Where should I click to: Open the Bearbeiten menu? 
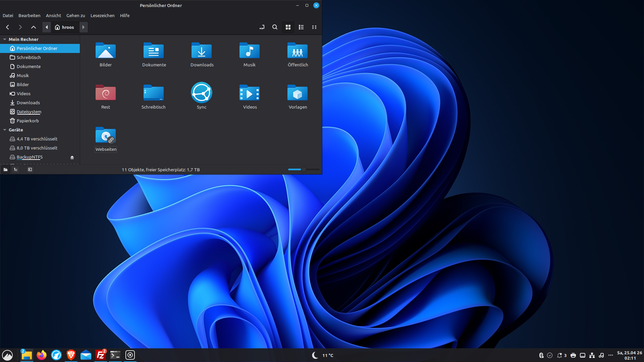click(29, 15)
